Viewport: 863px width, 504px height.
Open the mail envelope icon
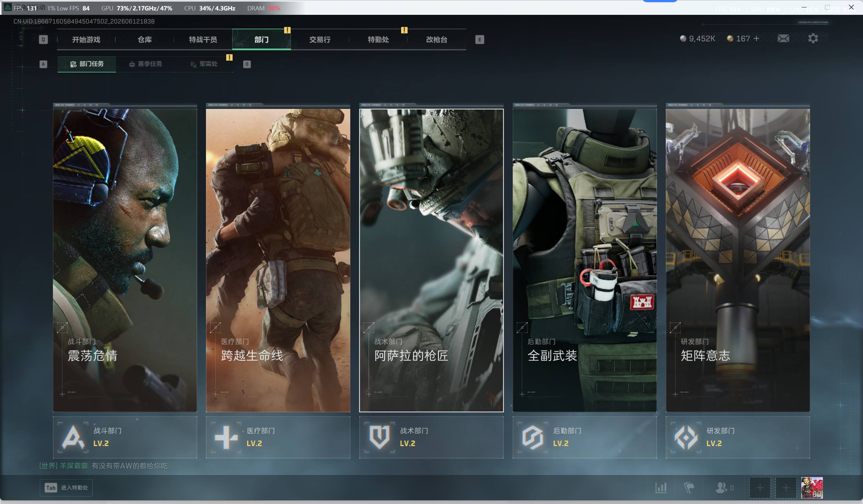783,38
